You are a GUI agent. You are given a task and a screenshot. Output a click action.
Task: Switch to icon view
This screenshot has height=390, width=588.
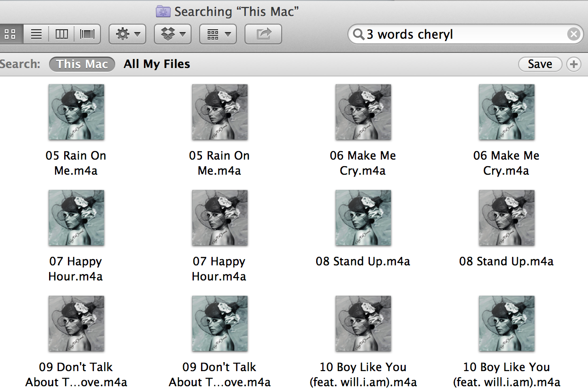click(10, 34)
